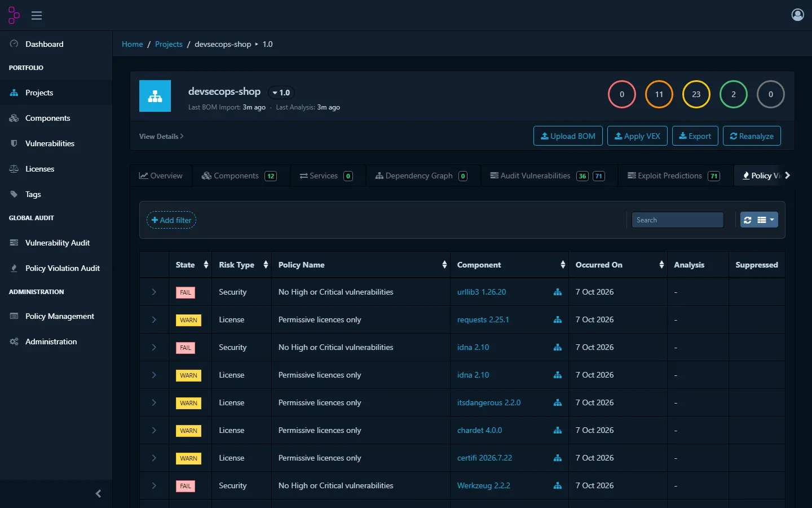Click the Reanalyze button
The width and height of the screenshot is (812, 508).
(x=752, y=136)
